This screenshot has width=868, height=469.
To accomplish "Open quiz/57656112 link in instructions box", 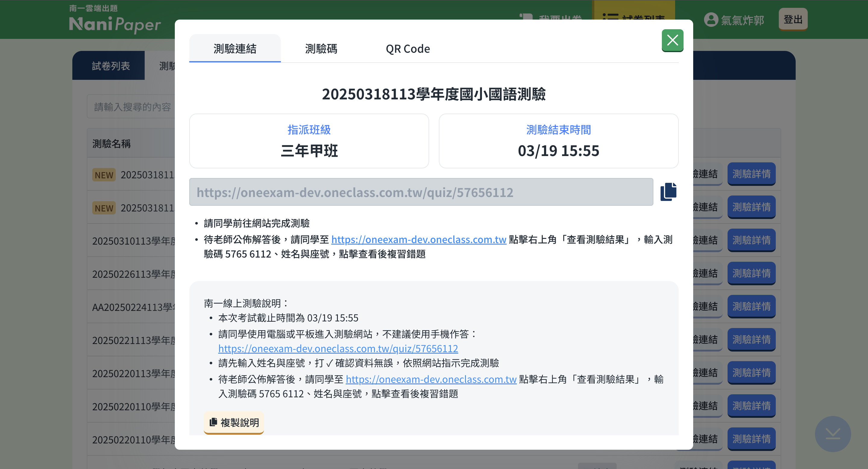I will coord(338,349).
